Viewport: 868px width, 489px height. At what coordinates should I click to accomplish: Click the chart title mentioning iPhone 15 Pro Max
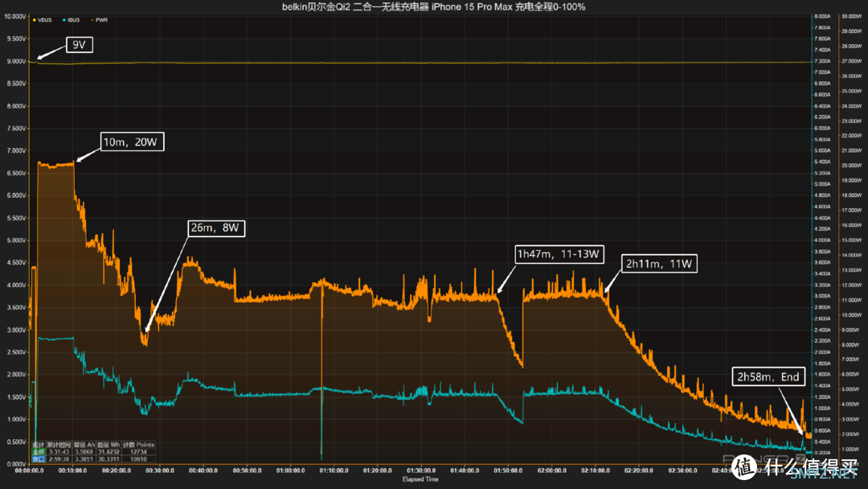coord(433,6)
